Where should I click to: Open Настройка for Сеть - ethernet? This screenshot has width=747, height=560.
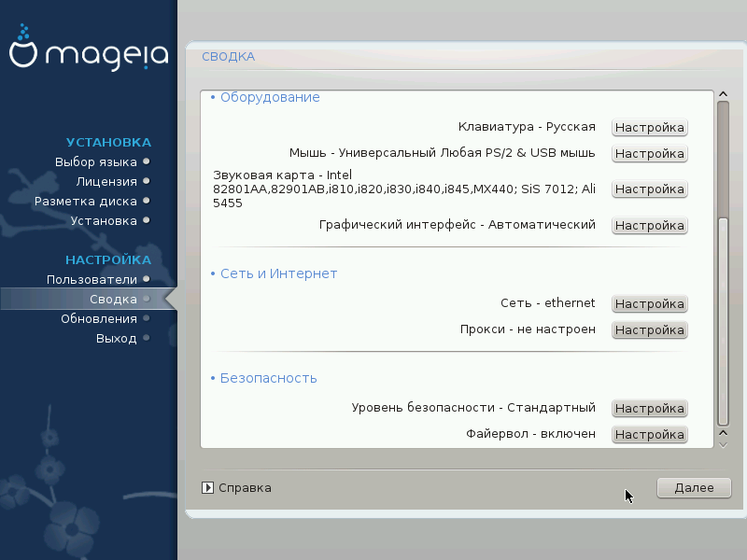[649, 304]
